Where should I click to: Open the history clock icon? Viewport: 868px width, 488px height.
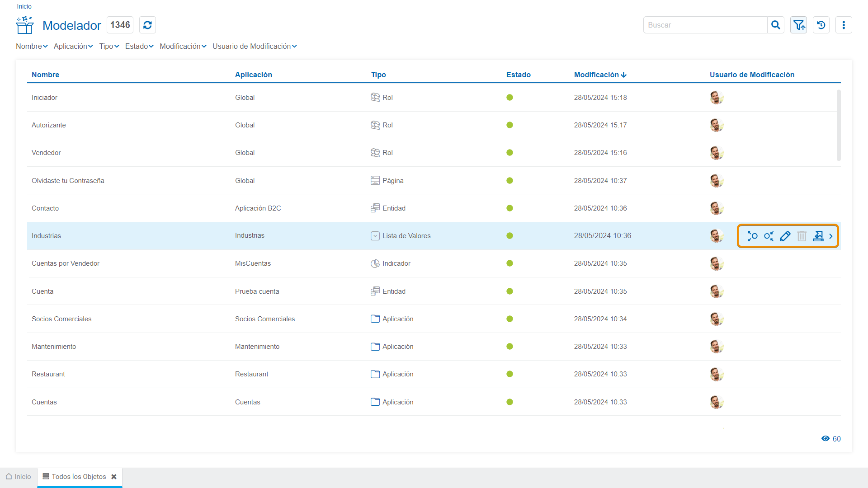pos(821,25)
